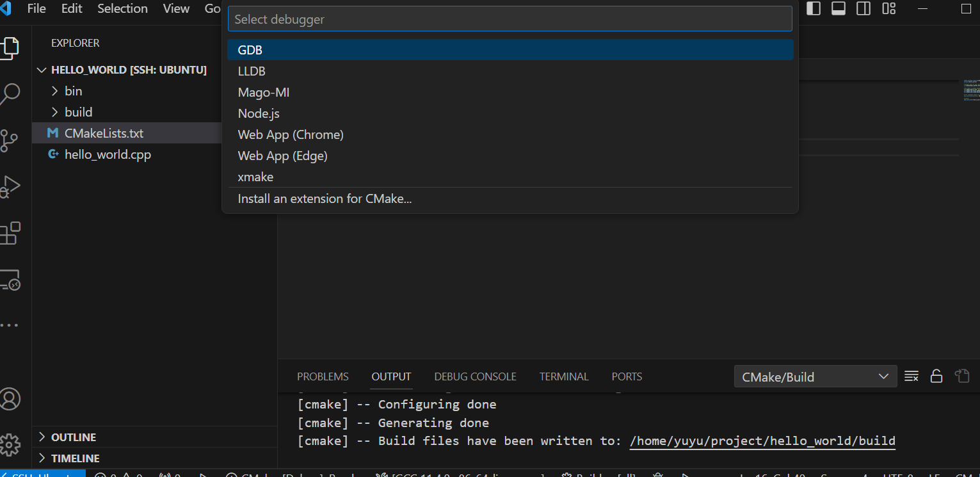The height and width of the screenshot is (477, 980).
Task: Click the VS Code logo icon
Action: tap(5, 9)
